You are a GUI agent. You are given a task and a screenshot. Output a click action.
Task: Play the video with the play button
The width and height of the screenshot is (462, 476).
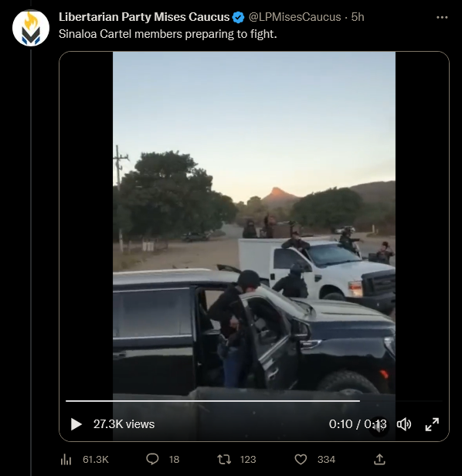click(76, 424)
